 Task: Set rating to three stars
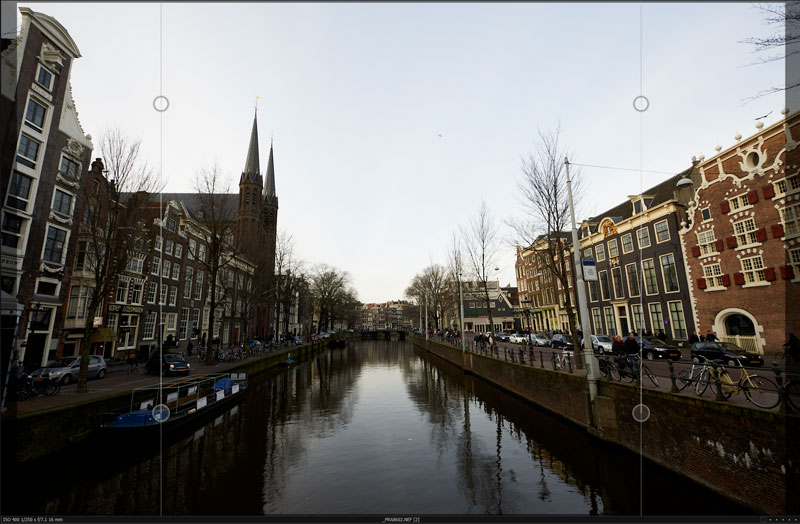(x=783, y=519)
